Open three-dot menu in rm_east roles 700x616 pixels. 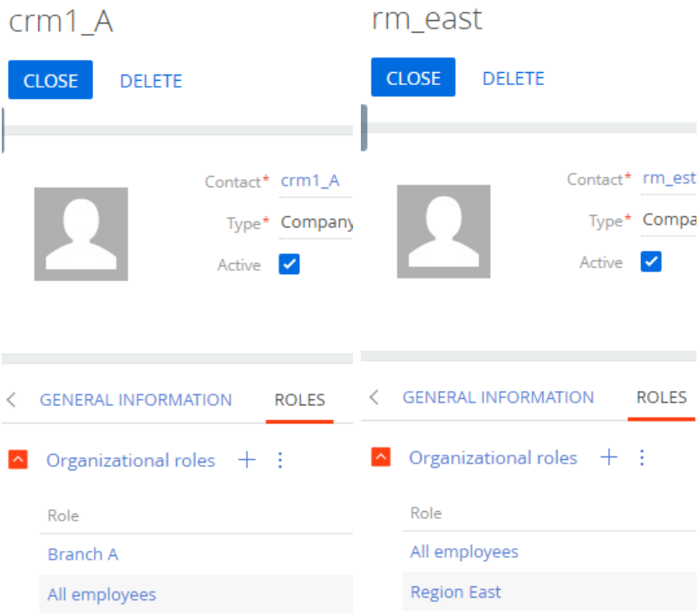coord(642,457)
